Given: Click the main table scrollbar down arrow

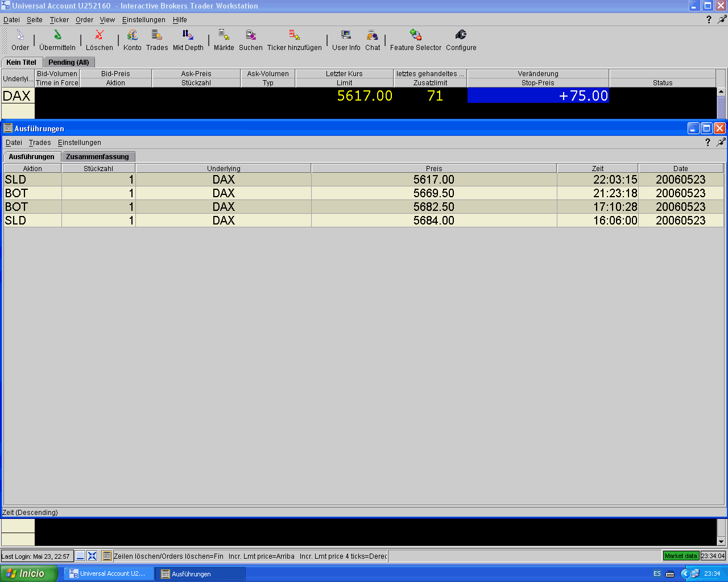Looking at the screenshot, I should (721, 542).
